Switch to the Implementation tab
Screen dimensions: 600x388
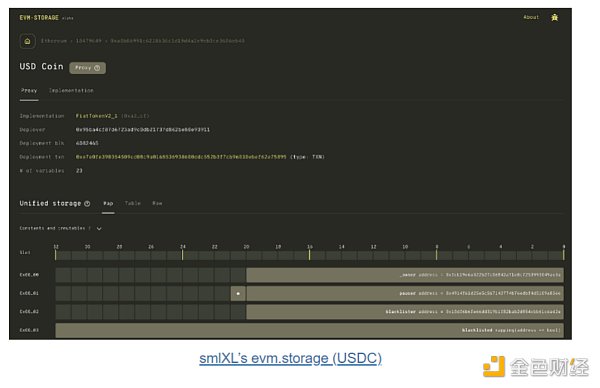(x=71, y=91)
